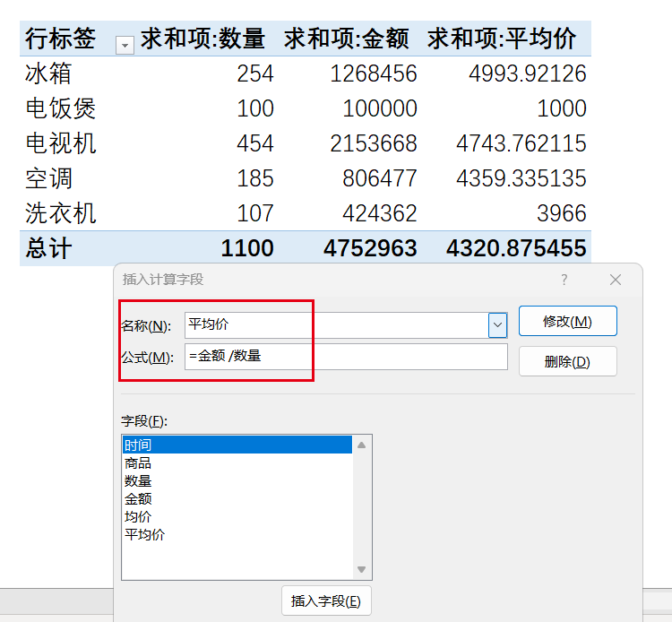The height and width of the screenshot is (622, 672).
Task: Select 金额 in the field list
Action: [x=237, y=499]
